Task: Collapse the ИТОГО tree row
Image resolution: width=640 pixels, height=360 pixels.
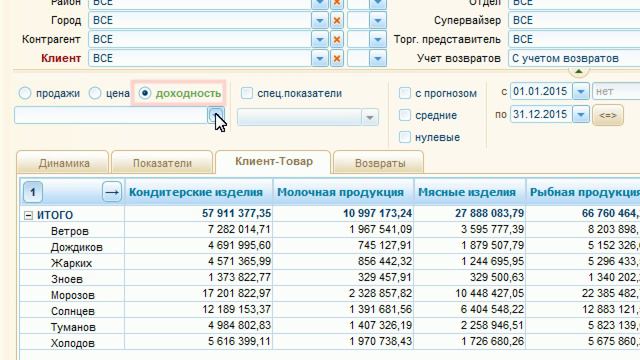Action: point(28,216)
